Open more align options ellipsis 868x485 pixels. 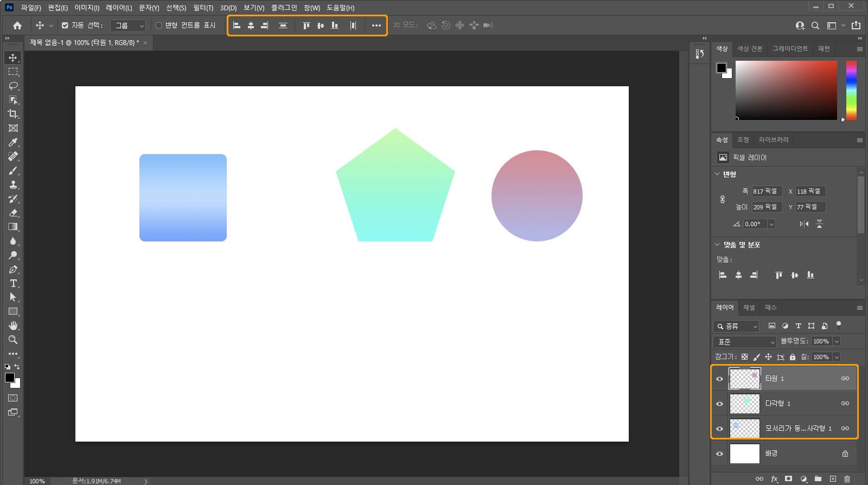click(x=376, y=25)
